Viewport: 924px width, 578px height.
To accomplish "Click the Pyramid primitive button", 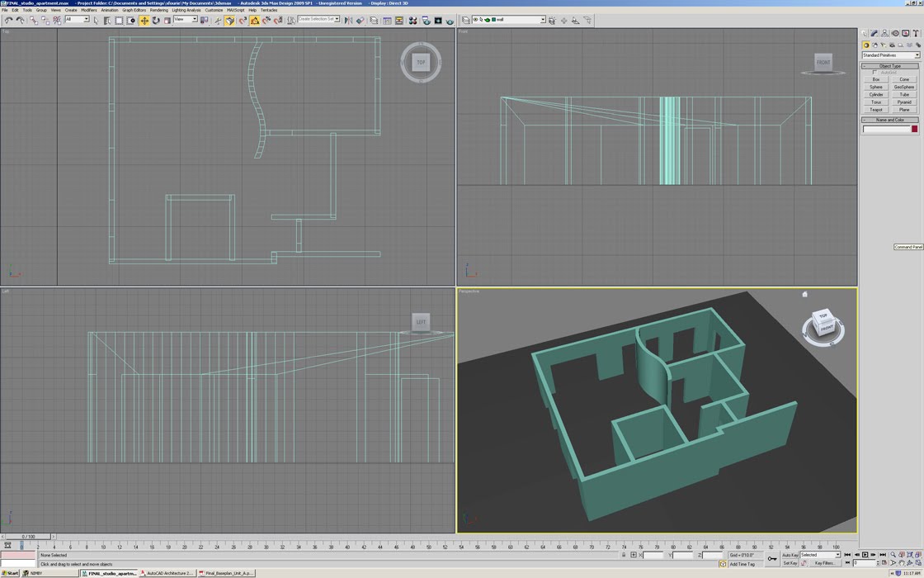I will (x=904, y=102).
